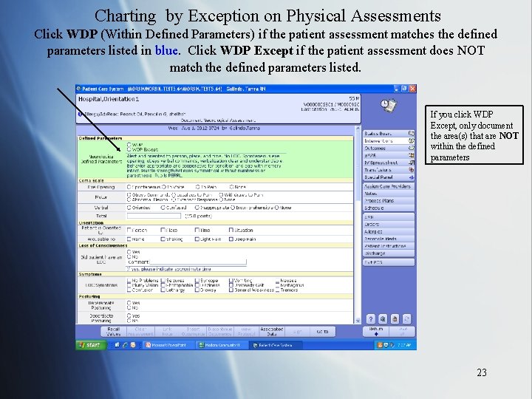Select Oriented for Verbal response
The image size is (532, 399).
(x=129, y=208)
